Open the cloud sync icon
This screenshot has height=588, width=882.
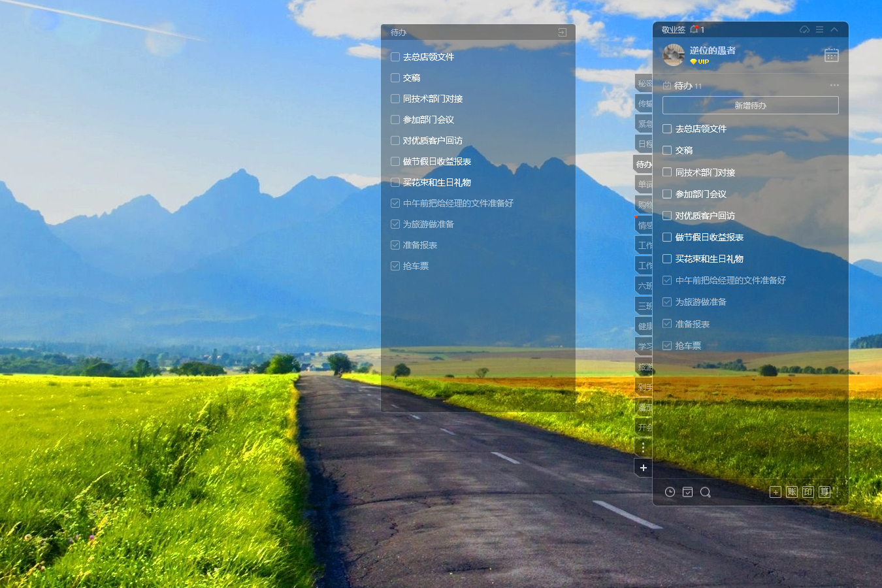804,29
